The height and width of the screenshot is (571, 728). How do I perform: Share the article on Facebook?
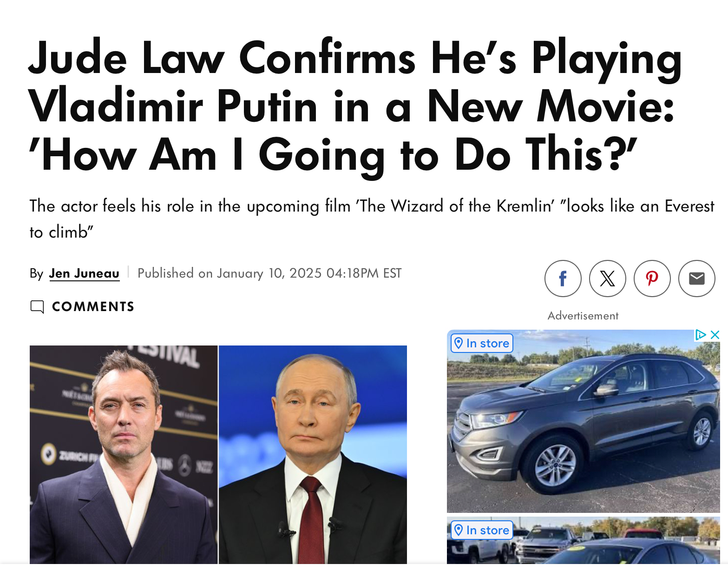(x=563, y=279)
